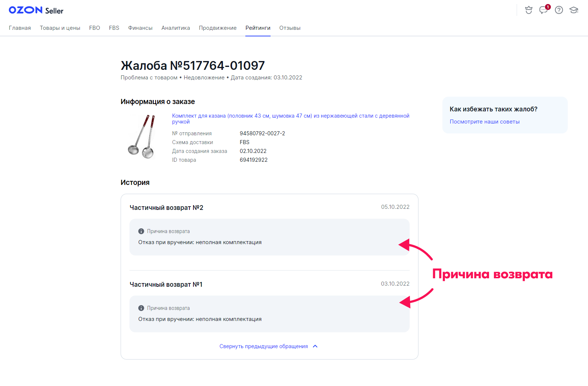Click info icon in Частичный возврат №2
588x386 pixels.
(x=141, y=231)
